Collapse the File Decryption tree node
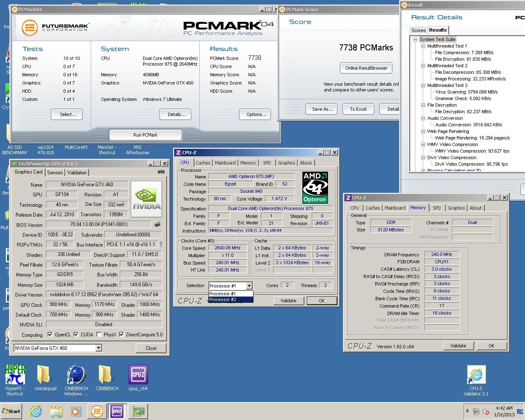The image size is (525, 420). coord(423,105)
